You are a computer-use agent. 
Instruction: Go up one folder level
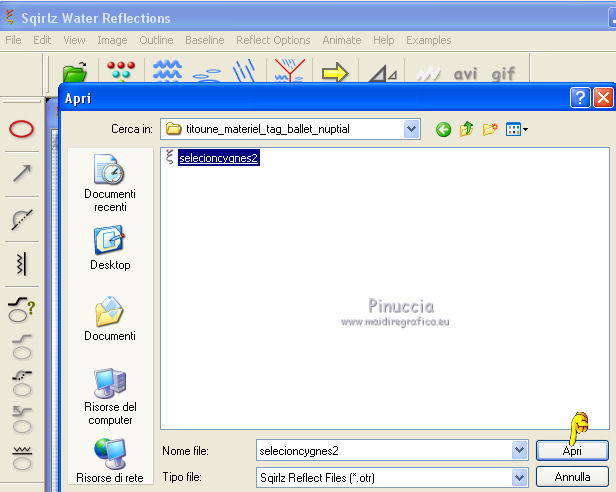coord(466,129)
